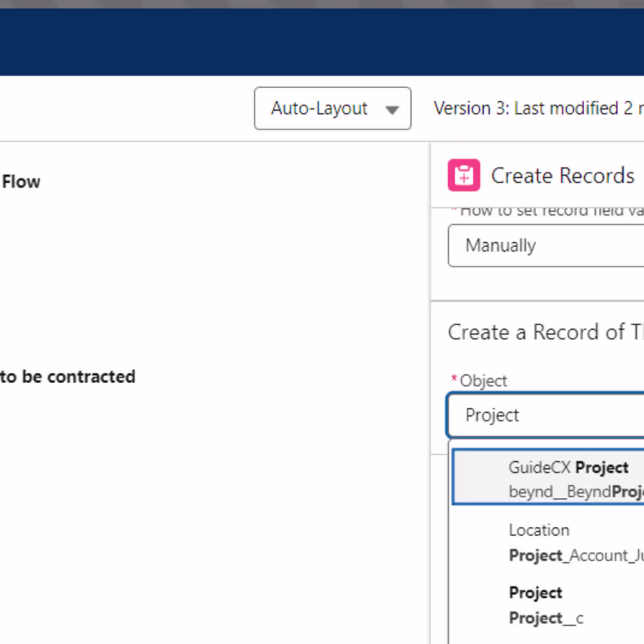Click the dark blue header bar
The image size is (644, 644).
point(322,42)
